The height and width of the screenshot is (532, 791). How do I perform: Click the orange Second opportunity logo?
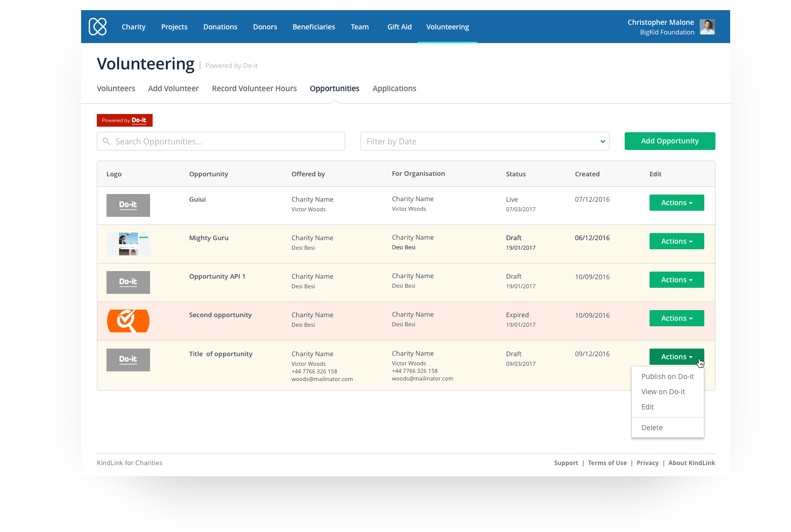pyautogui.click(x=128, y=321)
